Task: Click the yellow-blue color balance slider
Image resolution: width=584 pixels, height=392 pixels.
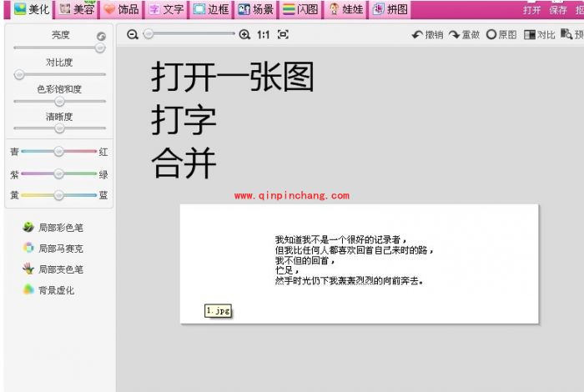Action: pyautogui.click(x=58, y=195)
